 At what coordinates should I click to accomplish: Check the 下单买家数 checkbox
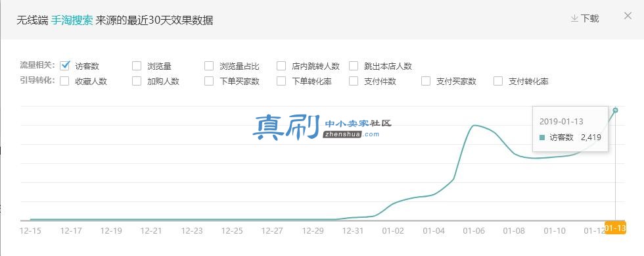(x=209, y=81)
